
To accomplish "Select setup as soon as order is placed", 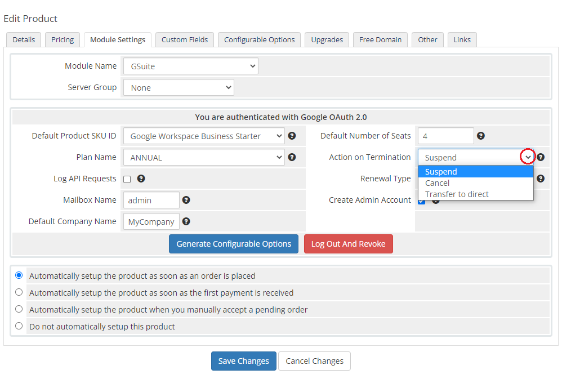I will tap(19, 275).
